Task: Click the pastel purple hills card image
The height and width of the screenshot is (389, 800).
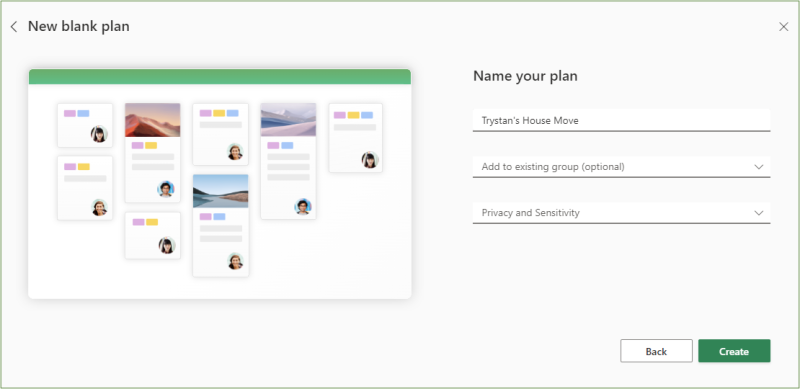Action: (x=288, y=120)
